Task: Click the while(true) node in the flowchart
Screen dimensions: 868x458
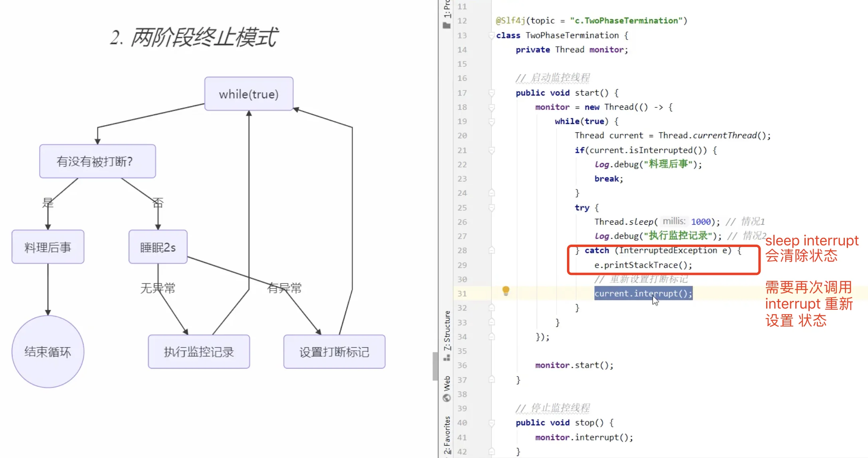Action: pos(249,94)
